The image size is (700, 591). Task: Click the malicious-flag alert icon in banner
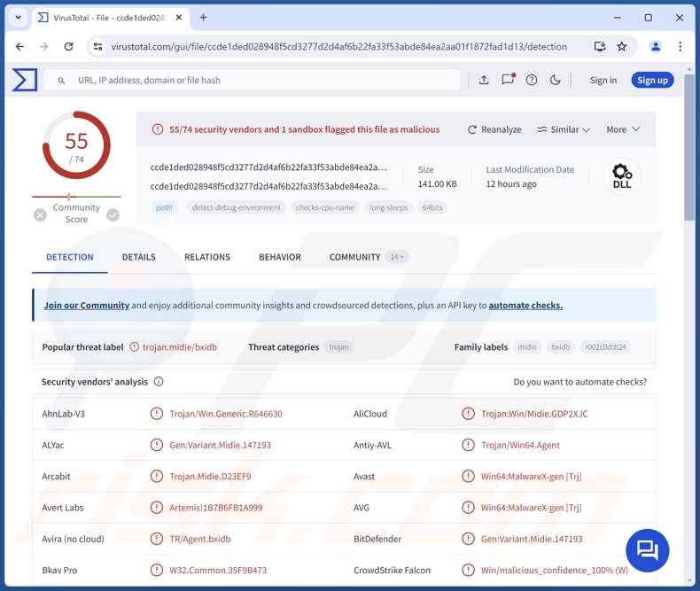[x=158, y=129]
